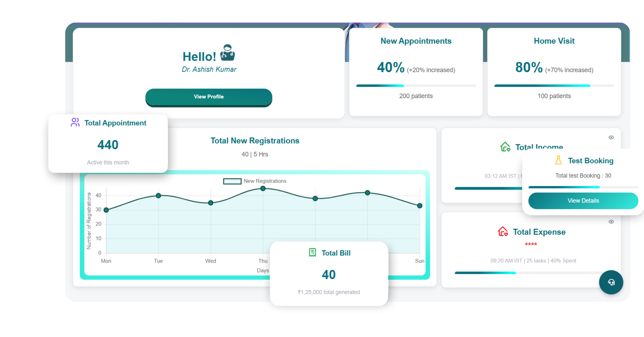Click the Mon data point on chart
The width and height of the screenshot is (644, 337).
pos(106,210)
